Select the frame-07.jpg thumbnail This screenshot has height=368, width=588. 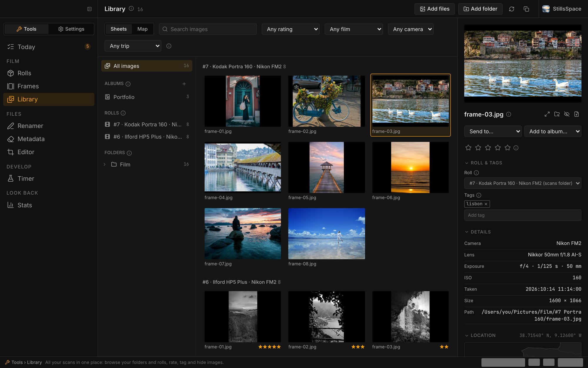(x=243, y=234)
